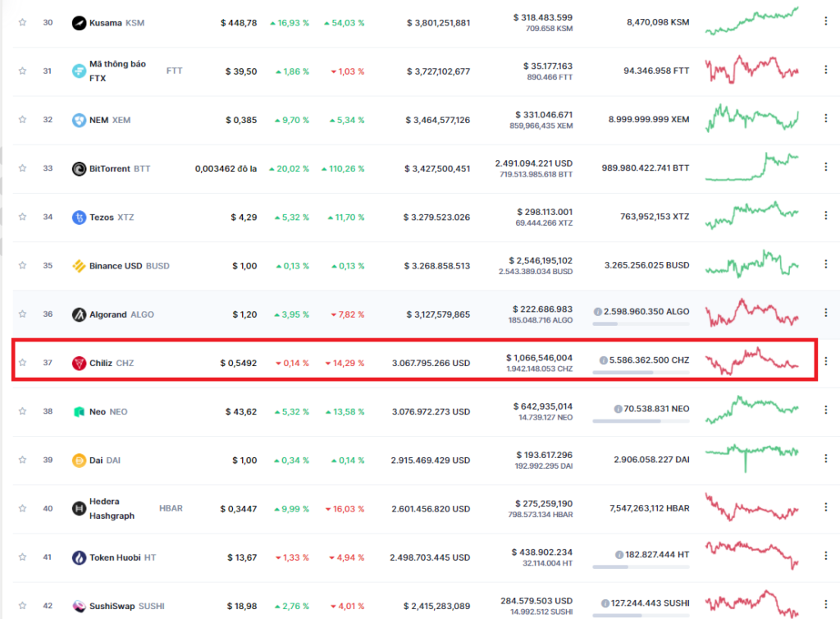Open the SushiSwap SUSHI coin page

coord(127,606)
